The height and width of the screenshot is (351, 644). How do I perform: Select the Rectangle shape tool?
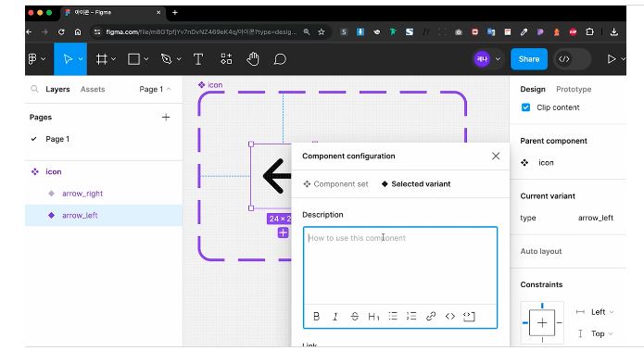(x=133, y=59)
